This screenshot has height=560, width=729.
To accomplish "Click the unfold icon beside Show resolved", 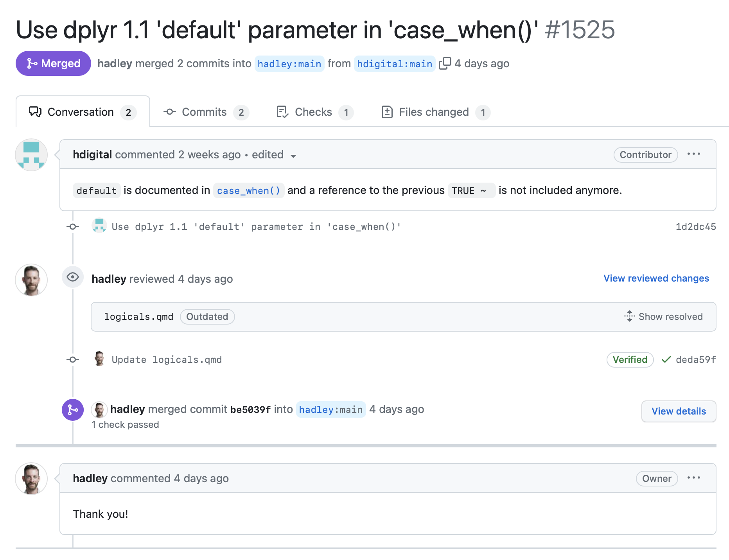I will point(629,316).
